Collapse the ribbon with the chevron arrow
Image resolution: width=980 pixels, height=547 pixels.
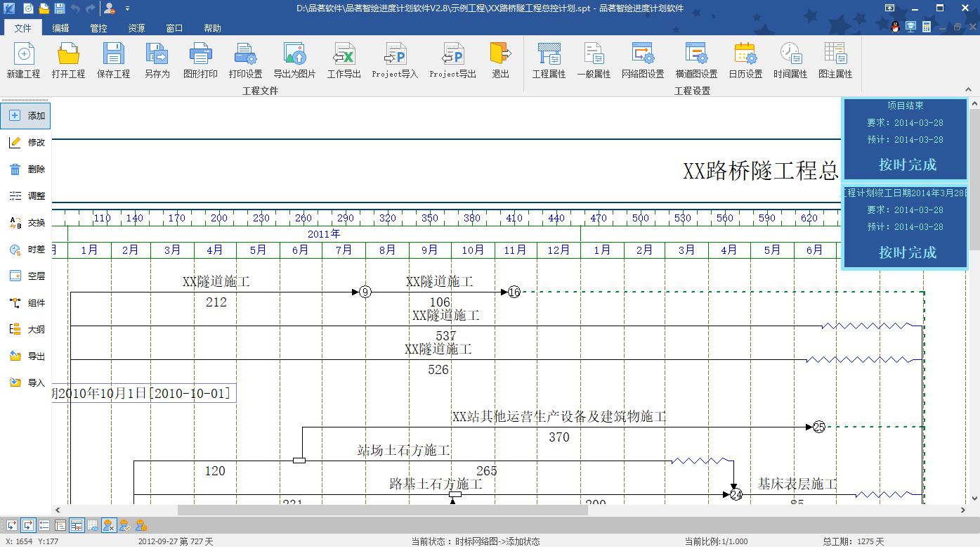[x=969, y=89]
